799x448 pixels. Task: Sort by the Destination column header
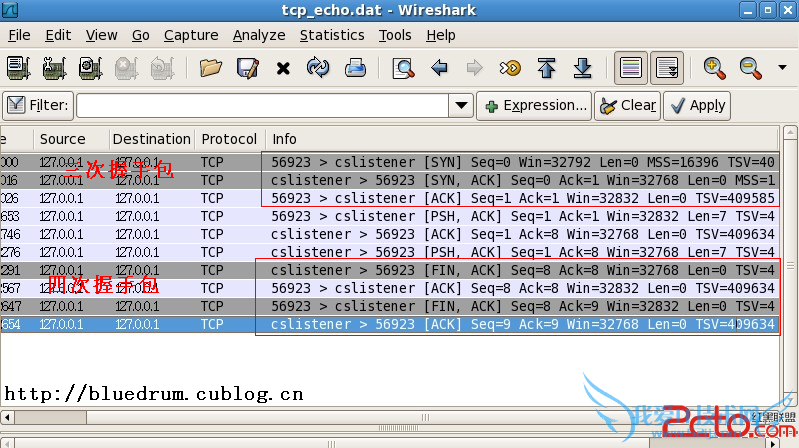pos(152,139)
